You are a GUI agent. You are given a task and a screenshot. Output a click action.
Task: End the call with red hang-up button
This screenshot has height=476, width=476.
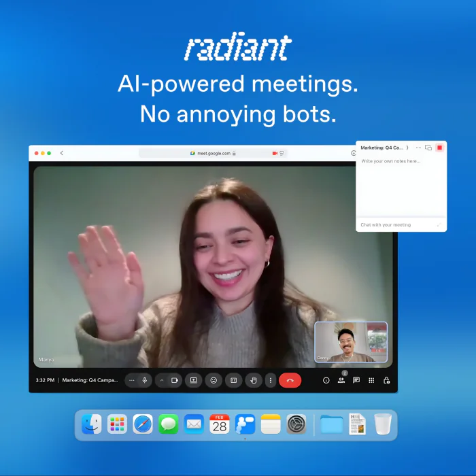pyautogui.click(x=290, y=380)
